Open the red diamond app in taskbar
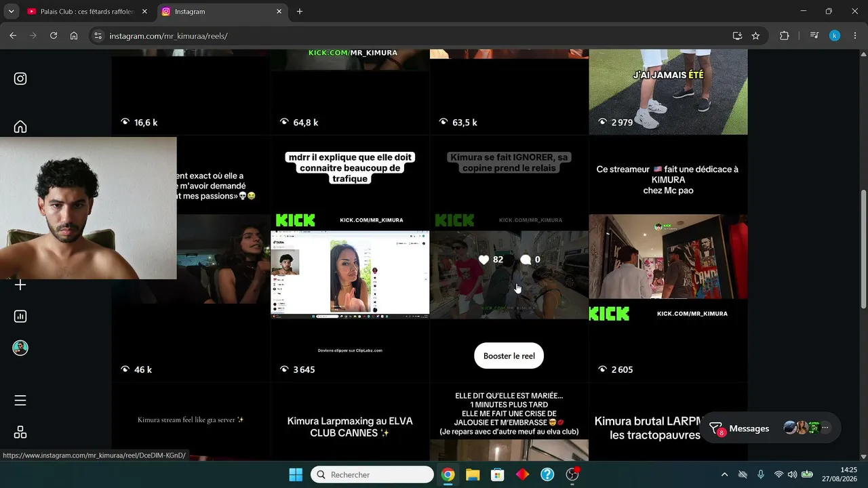The width and height of the screenshot is (868, 488). click(522, 474)
